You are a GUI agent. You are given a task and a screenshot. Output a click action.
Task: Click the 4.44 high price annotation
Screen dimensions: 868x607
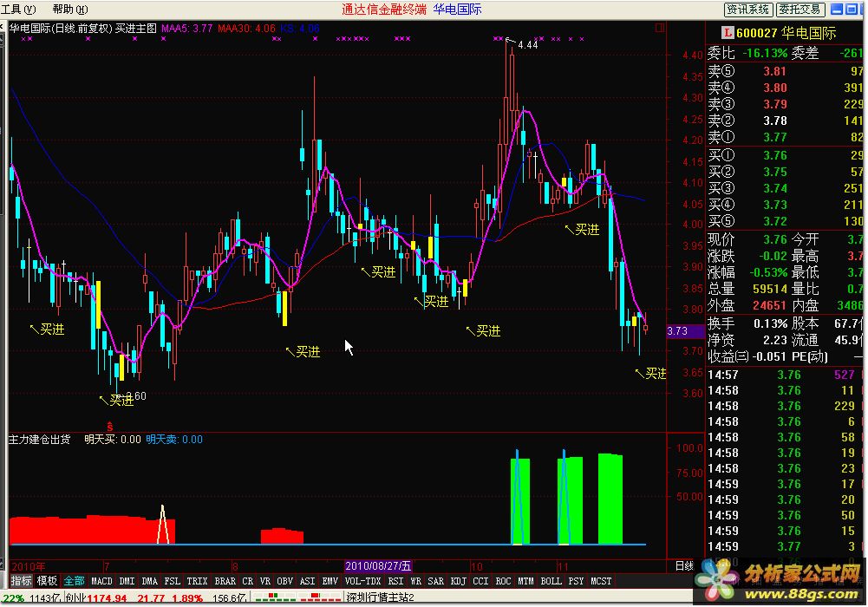click(527, 45)
